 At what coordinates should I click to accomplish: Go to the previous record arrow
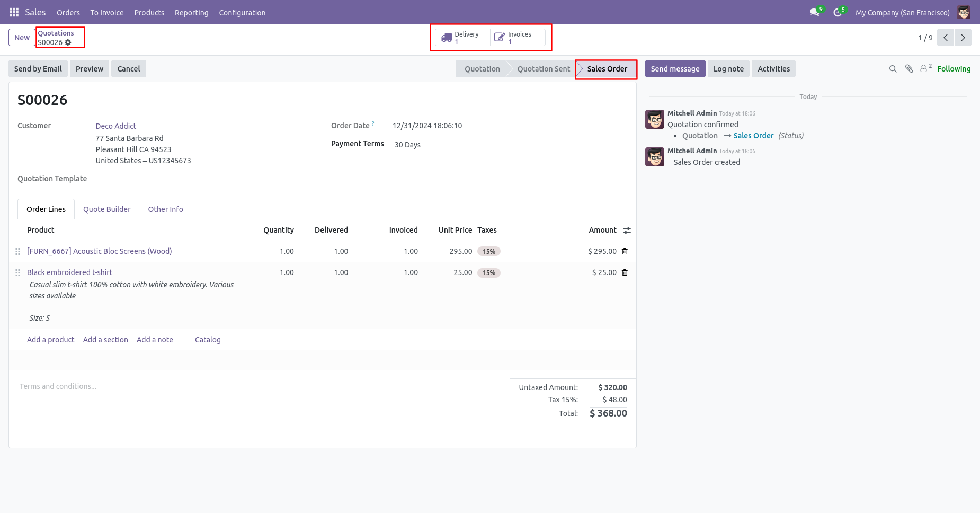pyautogui.click(x=946, y=38)
